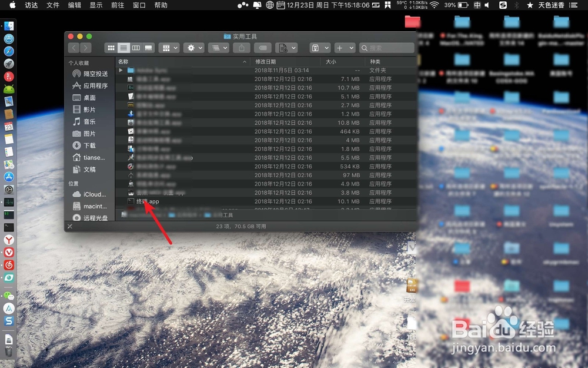The height and width of the screenshot is (368, 588).
Task: Click the Share toolbar button
Action: pyautogui.click(x=242, y=48)
